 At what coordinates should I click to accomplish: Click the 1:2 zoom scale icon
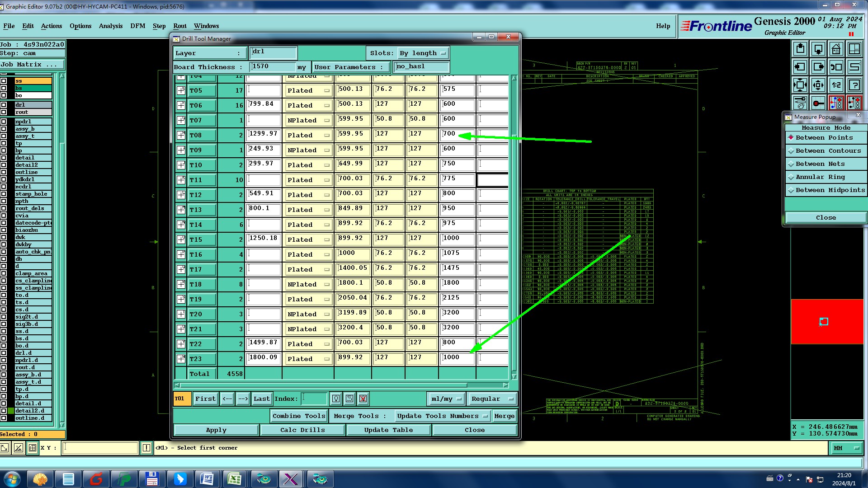pyautogui.click(x=836, y=85)
